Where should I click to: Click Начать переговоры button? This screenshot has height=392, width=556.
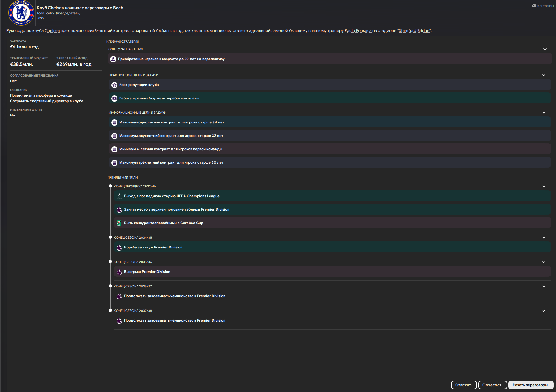click(x=531, y=385)
